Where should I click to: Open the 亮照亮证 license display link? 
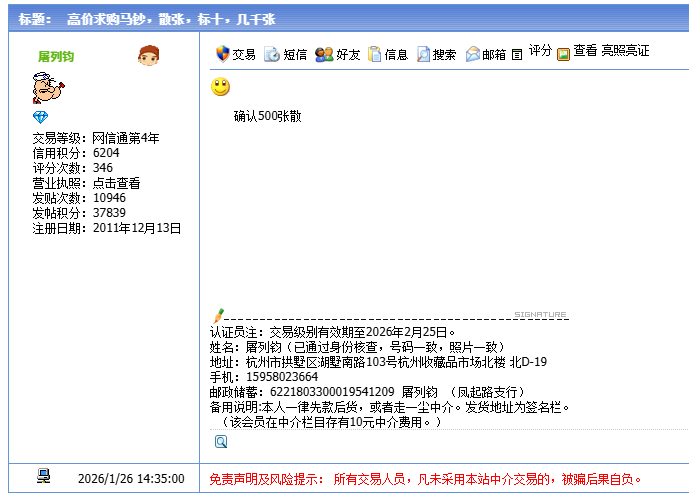[625, 51]
